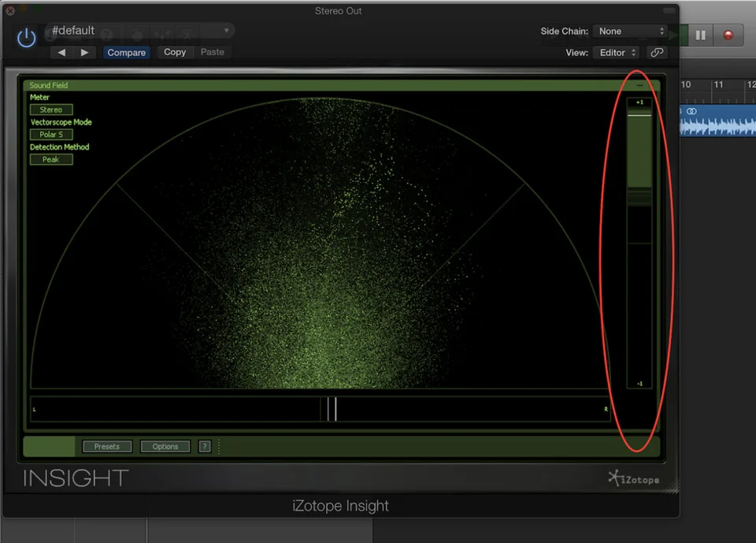
Task: Click bar 11 on the timeline ruler
Action: (x=718, y=84)
